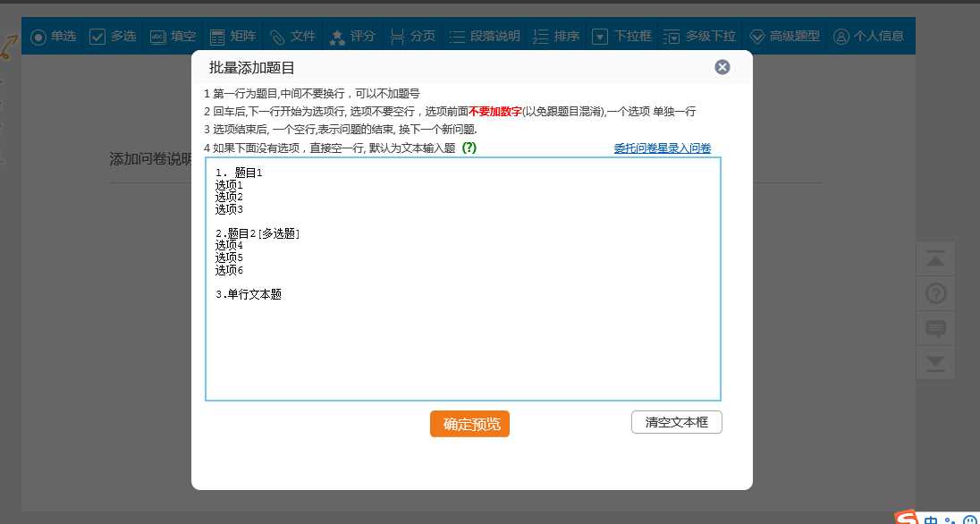
Task: Select the 单选 radio icon in toolbar
Action: point(38,38)
